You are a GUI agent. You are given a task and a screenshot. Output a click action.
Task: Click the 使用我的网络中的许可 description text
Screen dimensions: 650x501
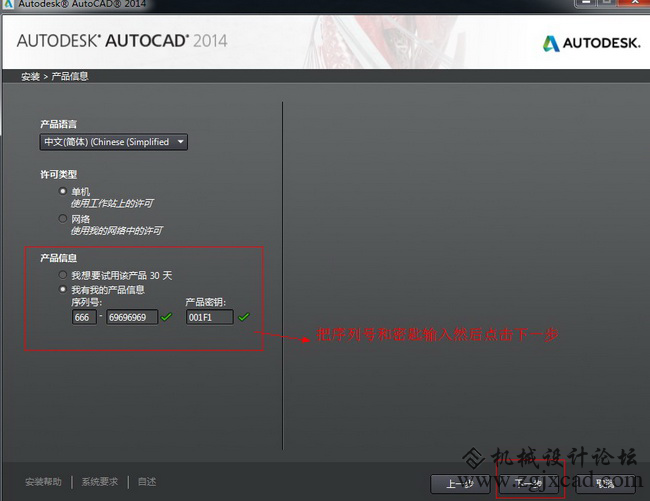pyautogui.click(x=116, y=231)
